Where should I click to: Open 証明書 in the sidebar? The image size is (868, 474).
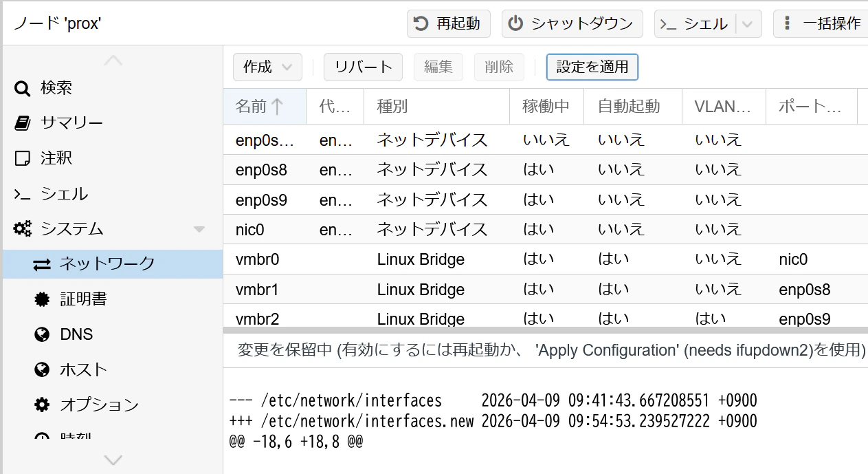click(x=113, y=299)
